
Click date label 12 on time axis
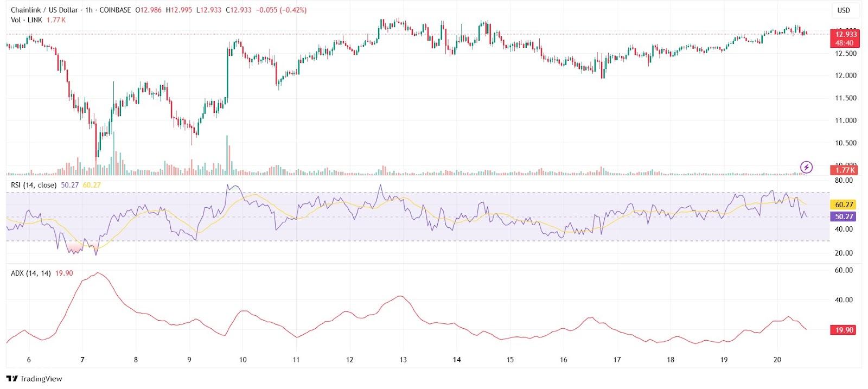pyautogui.click(x=349, y=359)
